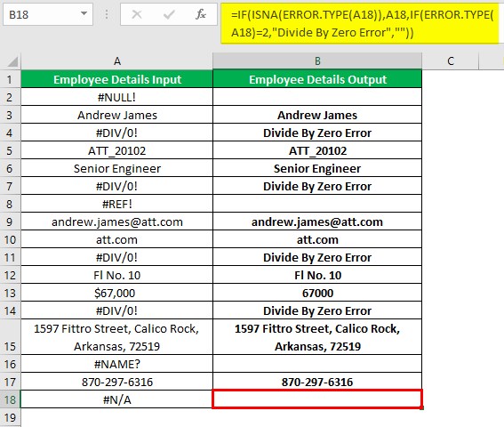Click the three-dot formula bar resize handle

coord(107,14)
